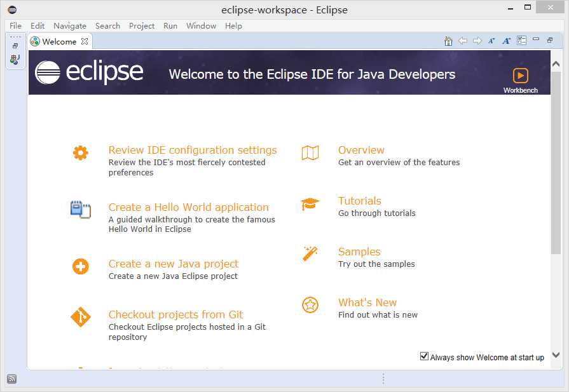569x392 pixels.
Task: Click the magic wand Samples icon
Action: (310, 253)
